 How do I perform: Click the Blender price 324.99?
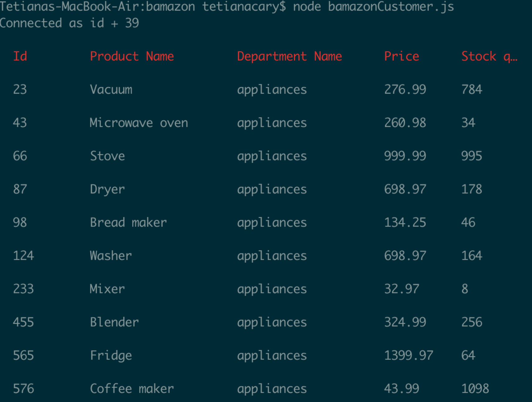(405, 322)
